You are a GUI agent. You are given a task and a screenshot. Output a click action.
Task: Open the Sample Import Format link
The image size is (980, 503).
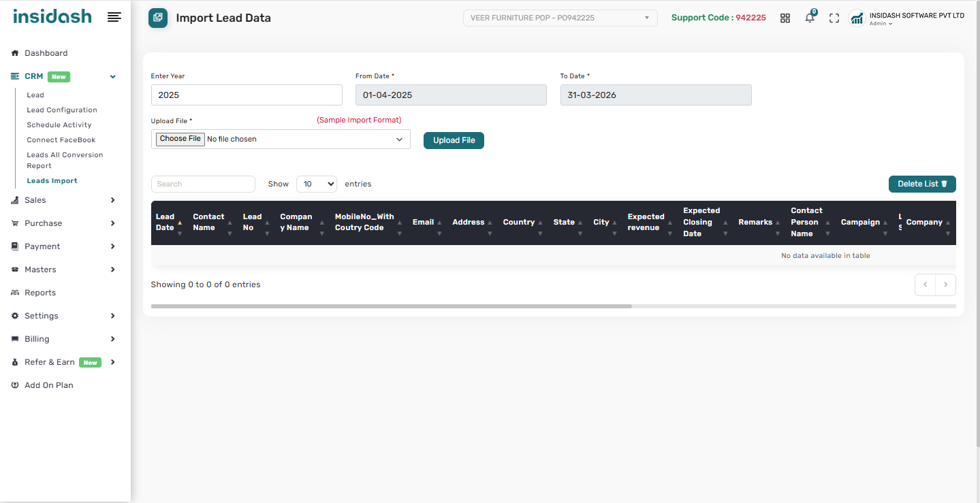pyautogui.click(x=359, y=120)
